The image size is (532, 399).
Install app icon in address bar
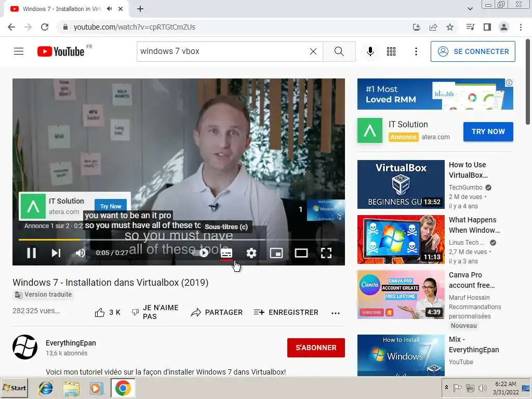[416, 27]
